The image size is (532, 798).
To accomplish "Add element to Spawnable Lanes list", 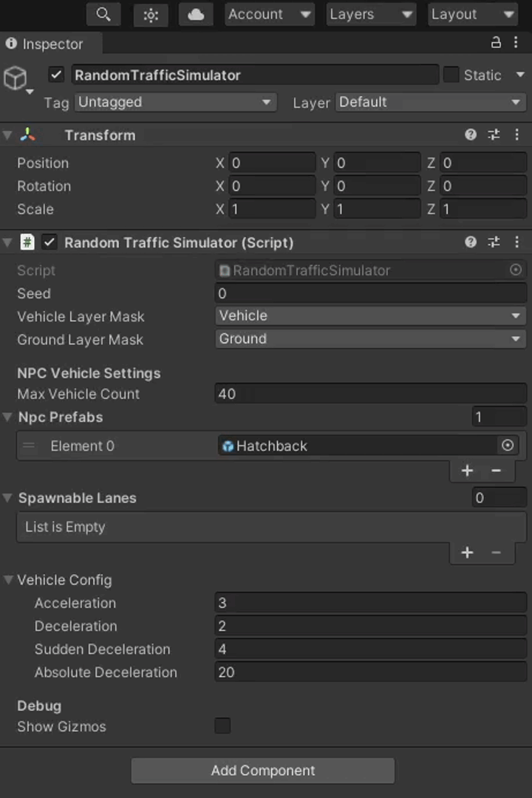I will point(467,552).
